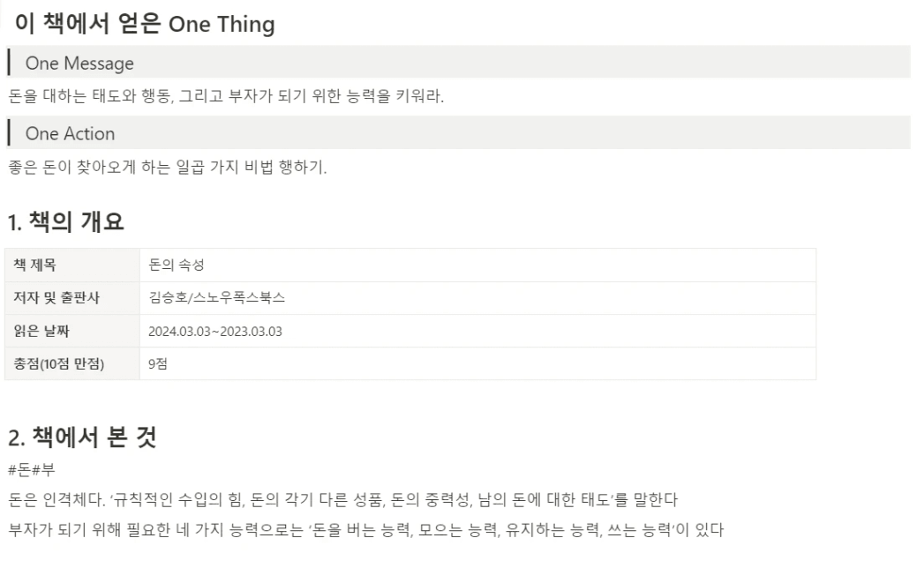The image size is (924, 568).
Task: Click the hashtag line '#돈#부'
Action: [31, 469]
